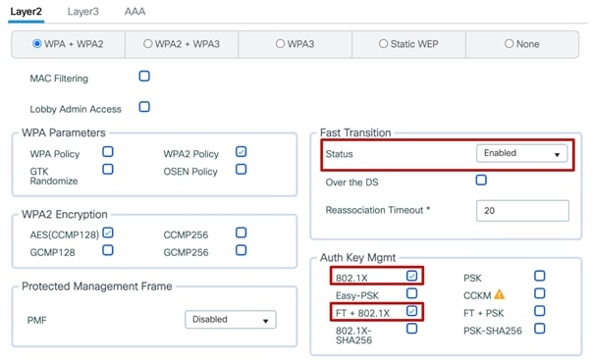The image size is (592, 364).
Task: Click the 'WPA Parameters' heading
Action: [x=64, y=132]
